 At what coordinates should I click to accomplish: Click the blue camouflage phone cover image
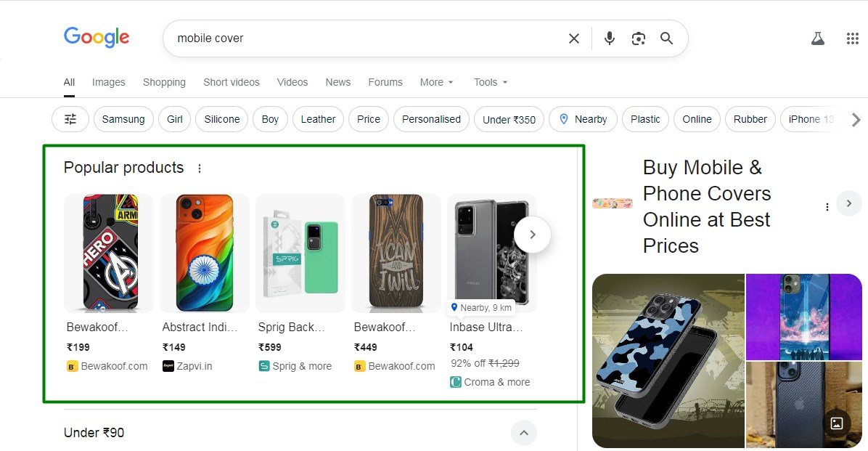pyautogui.click(x=668, y=360)
